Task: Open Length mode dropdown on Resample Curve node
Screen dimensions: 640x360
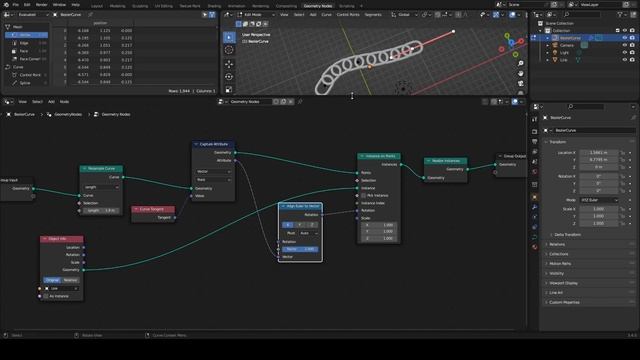Action: (x=101, y=187)
